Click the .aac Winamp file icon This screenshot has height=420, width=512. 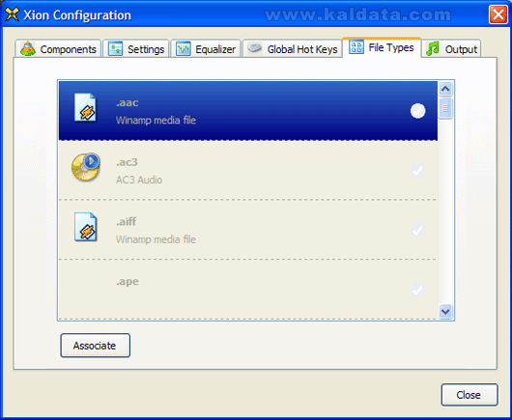86,107
